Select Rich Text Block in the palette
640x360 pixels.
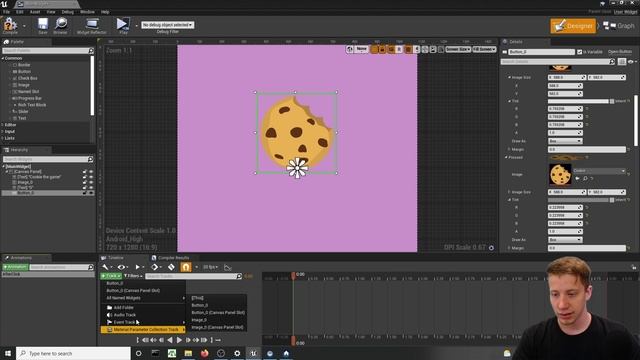click(31, 105)
